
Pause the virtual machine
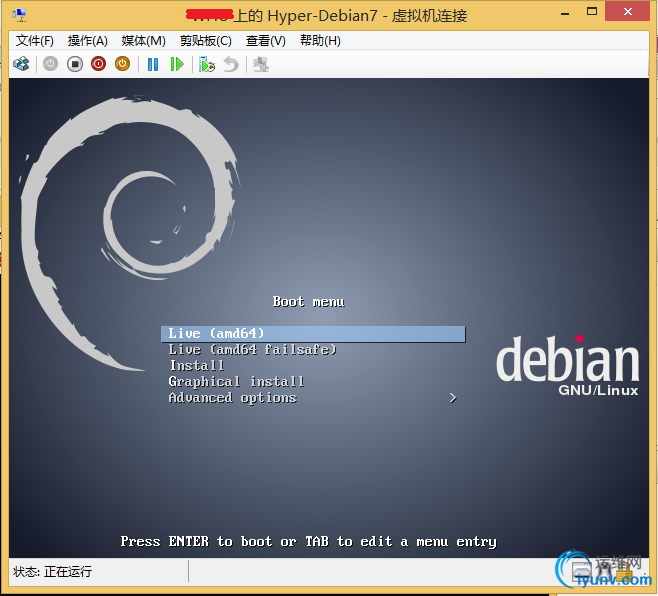coord(153,64)
